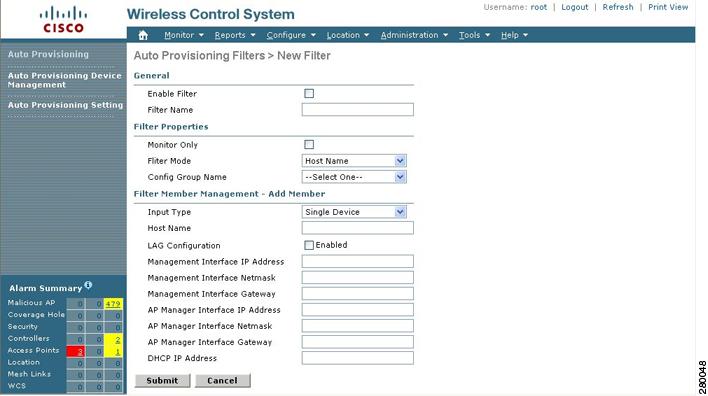Open Auto Provisioning sidebar link
708x396 pixels.
click(x=48, y=54)
